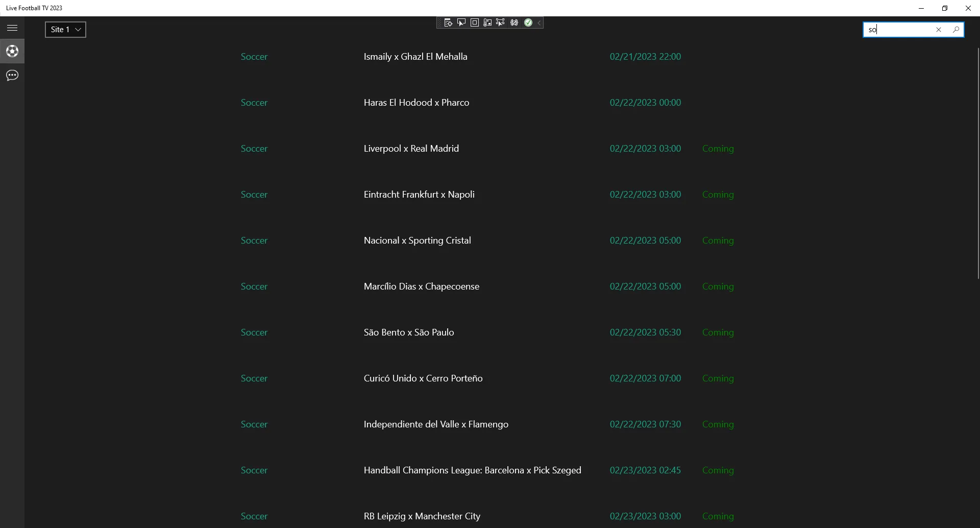Viewport: 980px width, 528px height.
Task: Click Go to Live Visual Tree icon
Action: tap(448, 22)
